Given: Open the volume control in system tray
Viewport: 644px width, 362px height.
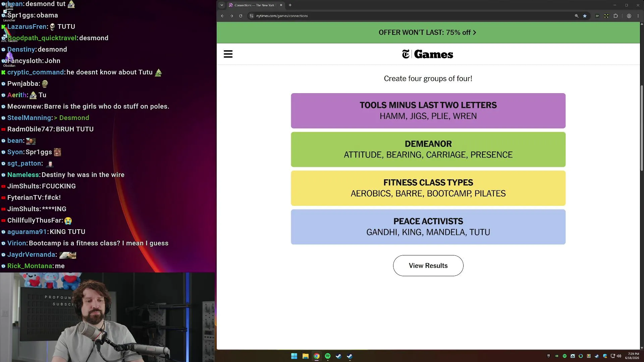Looking at the screenshot, I should [x=619, y=356].
